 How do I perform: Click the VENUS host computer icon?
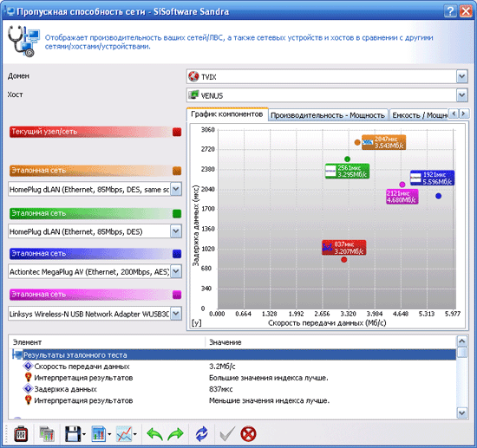pyautogui.click(x=193, y=95)
